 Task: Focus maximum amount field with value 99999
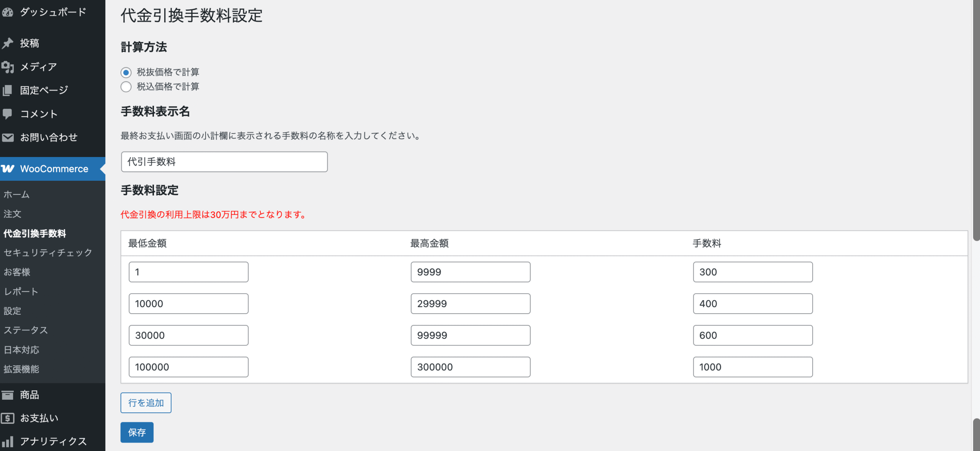pos(470,335)
